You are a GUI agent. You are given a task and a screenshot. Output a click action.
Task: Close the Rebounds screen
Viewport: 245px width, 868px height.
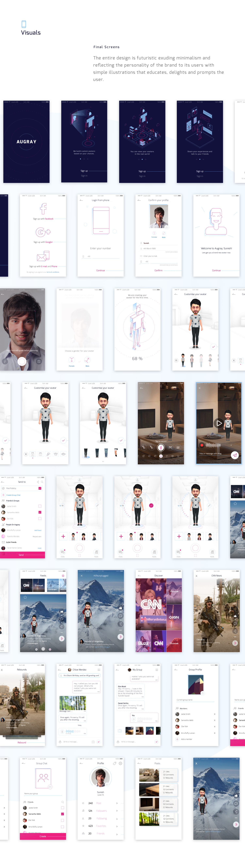coord(2,670)
